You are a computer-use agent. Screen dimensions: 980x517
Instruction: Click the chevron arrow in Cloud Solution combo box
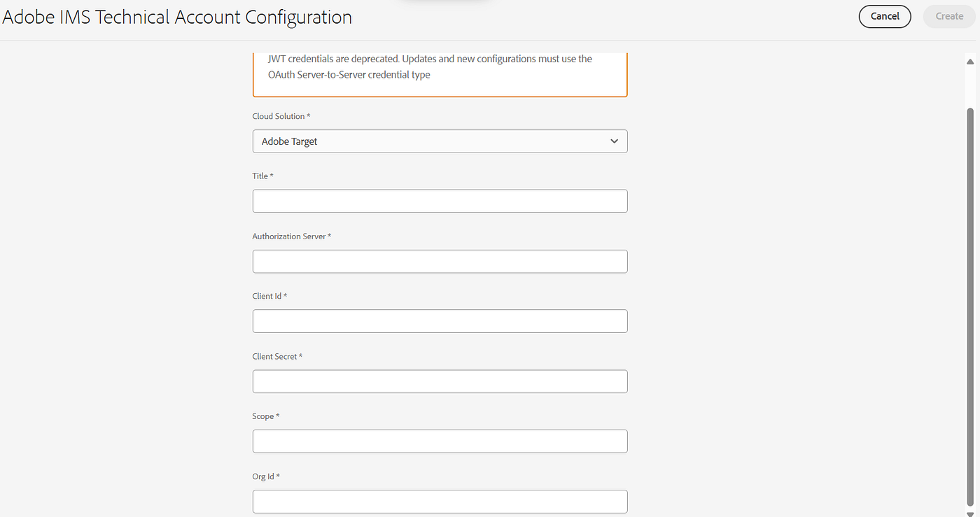(614, 141)
